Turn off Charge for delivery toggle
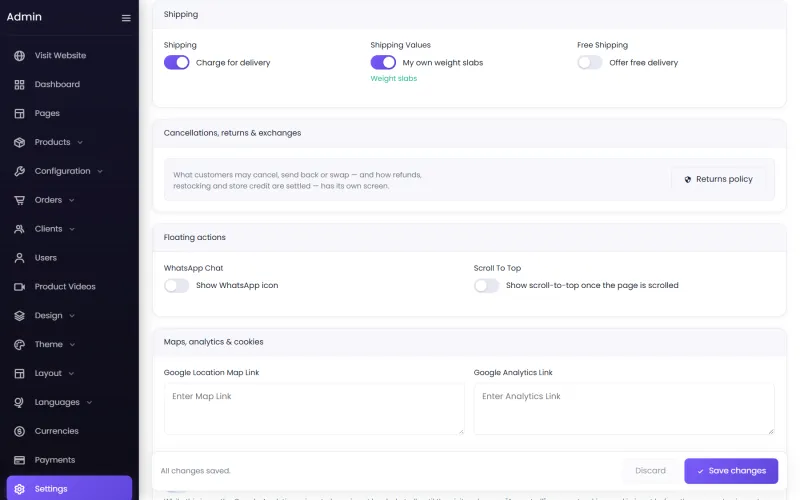 (x=177, y=63)
